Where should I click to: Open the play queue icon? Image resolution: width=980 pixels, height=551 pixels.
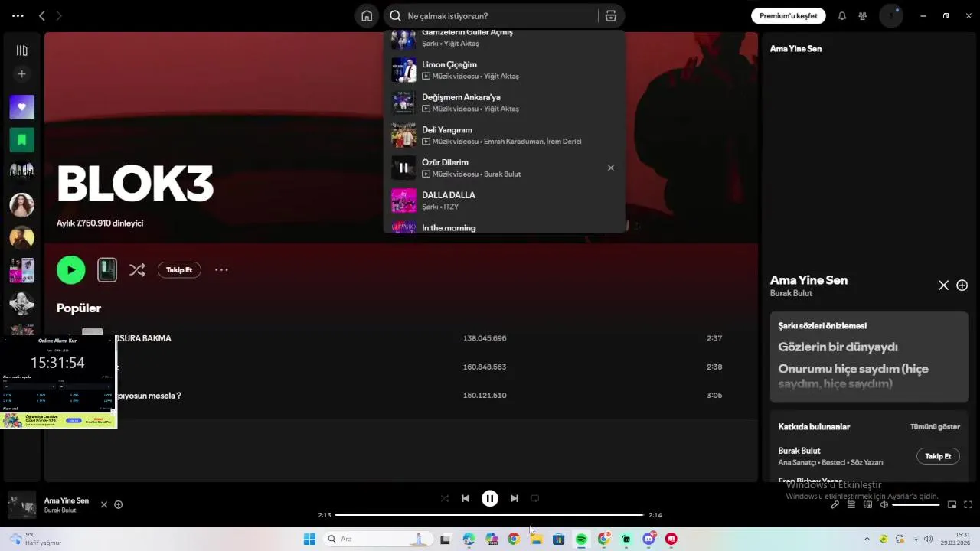[851, 504]
